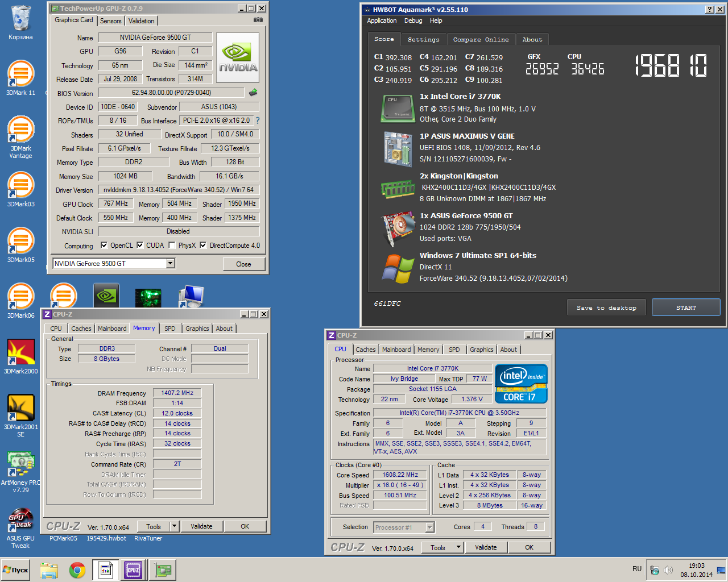Switch to GPU-Z via green chip taskbar button
The width and height of the screenshot is (728, 582).
[x=163, y=570]
